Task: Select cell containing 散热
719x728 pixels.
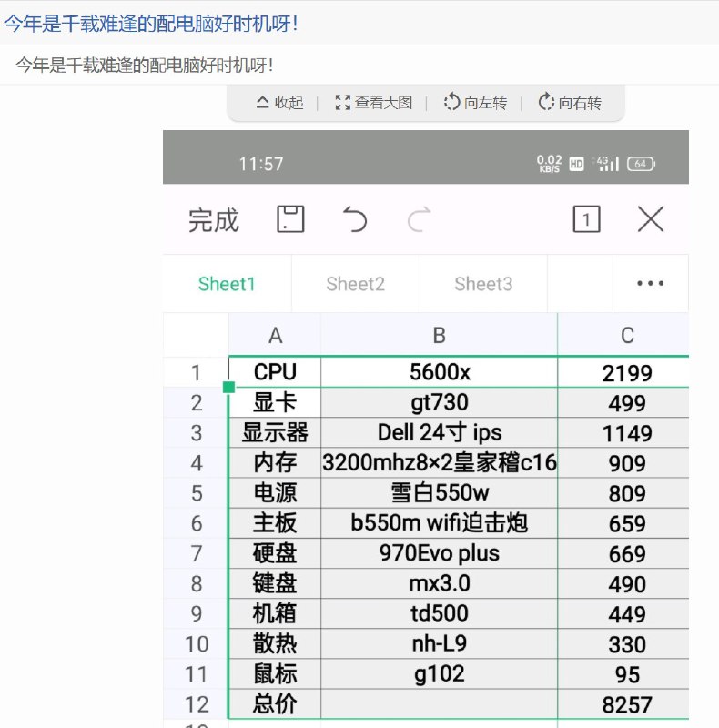Action: click(x=275, y=643)
